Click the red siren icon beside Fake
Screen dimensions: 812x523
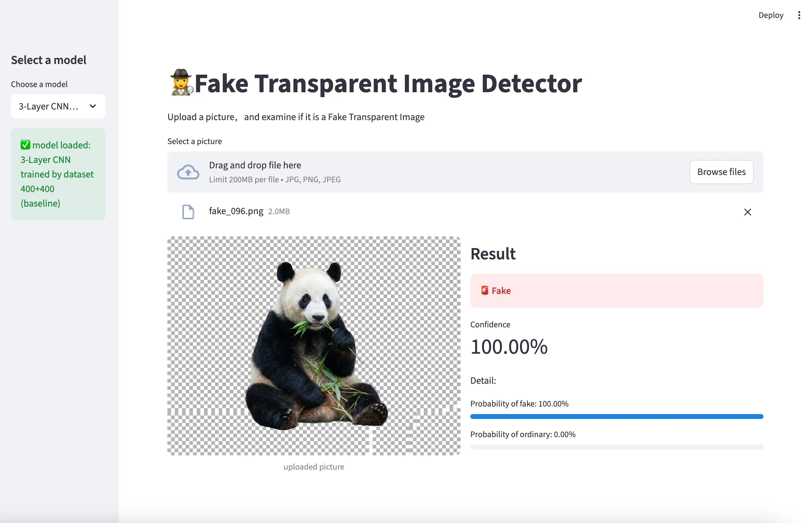(485, 290)
